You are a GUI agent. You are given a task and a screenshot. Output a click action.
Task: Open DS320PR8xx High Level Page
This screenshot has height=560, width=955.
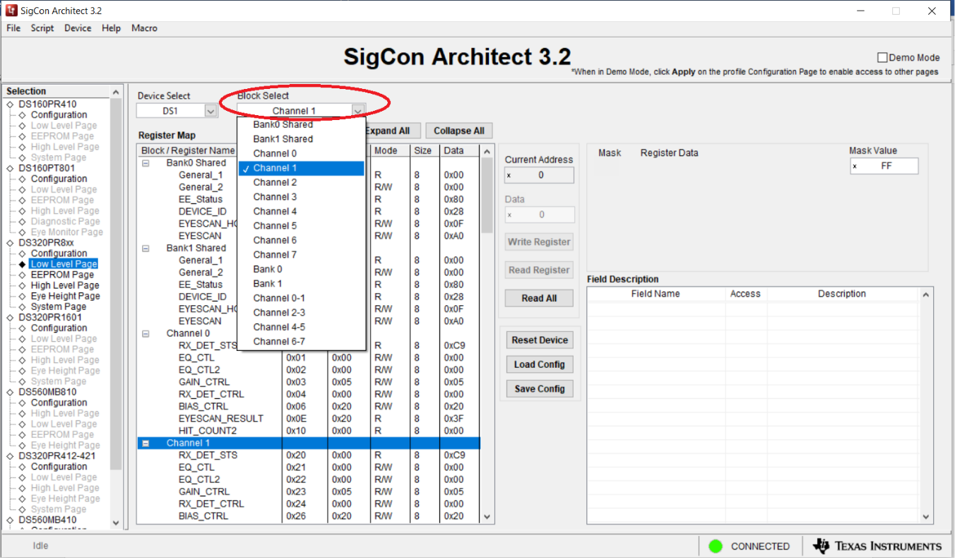[65, 285]
